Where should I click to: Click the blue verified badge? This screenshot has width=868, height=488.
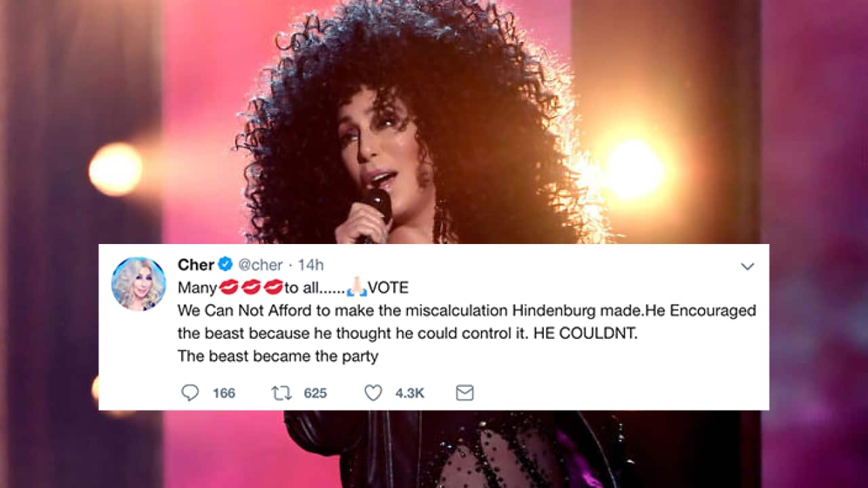tap(226, 265)
